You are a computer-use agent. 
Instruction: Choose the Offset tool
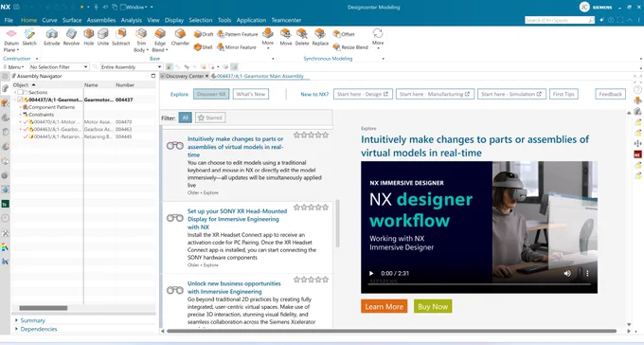point(344,34)
